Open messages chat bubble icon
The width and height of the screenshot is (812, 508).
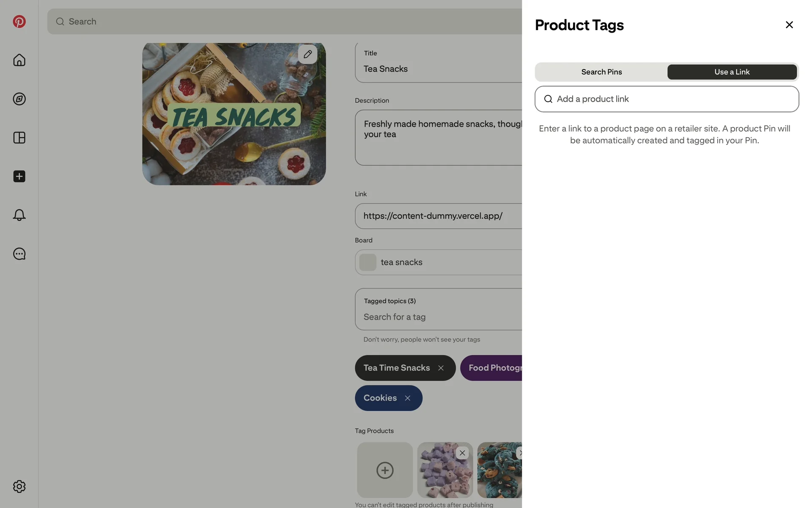(19, 254)
